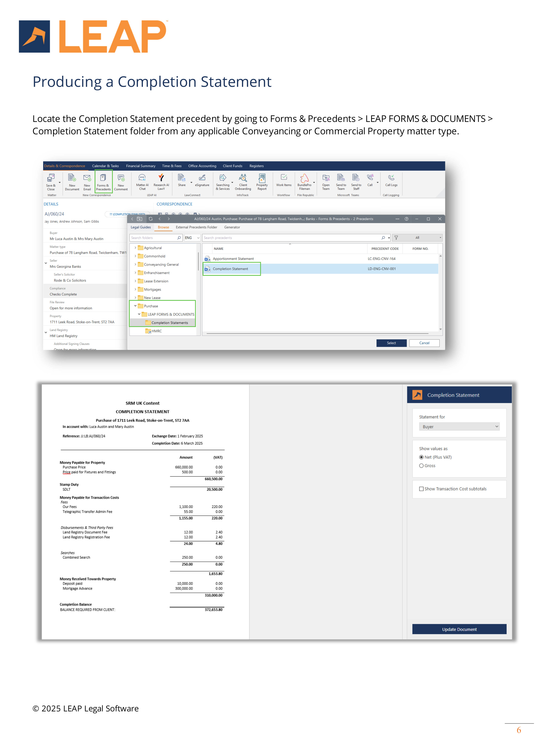
Task: Select Net (Plus VAT) radio button
Action: click(x=421, y=457)
